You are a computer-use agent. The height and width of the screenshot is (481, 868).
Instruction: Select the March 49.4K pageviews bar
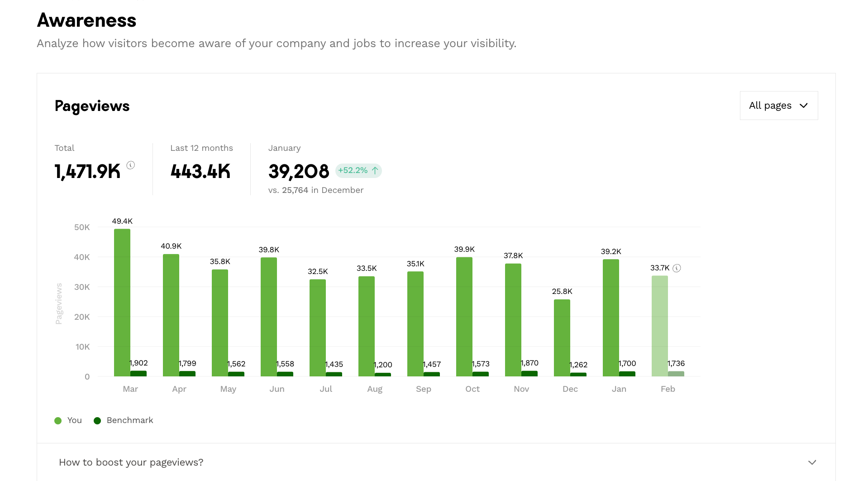pos(122,303)
